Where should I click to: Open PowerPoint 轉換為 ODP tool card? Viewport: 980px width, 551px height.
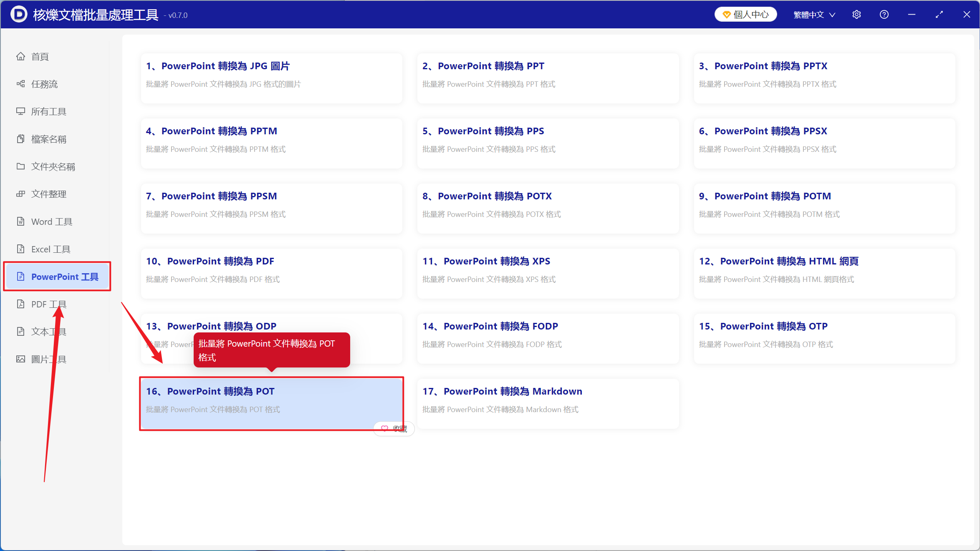point(271,338)
